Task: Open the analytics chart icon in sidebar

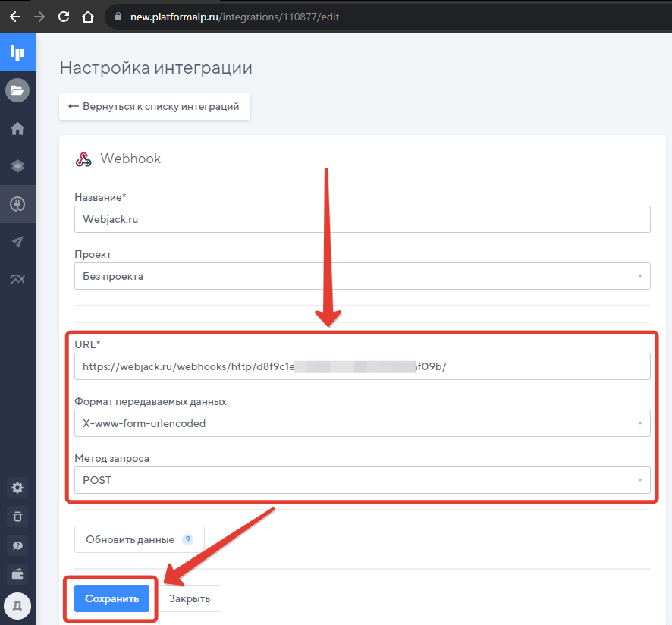Action: pyautogui.click(x=17, y=279)
